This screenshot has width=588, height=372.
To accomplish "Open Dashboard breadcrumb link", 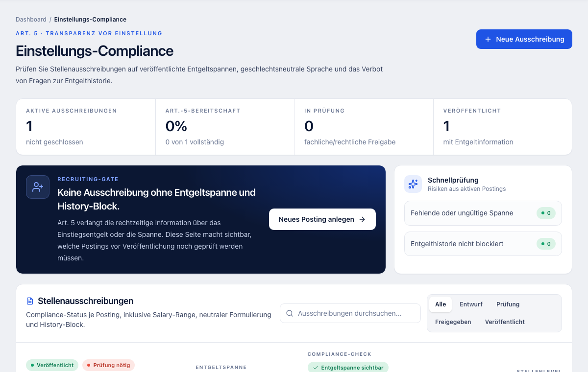I will pyautogui.click(x=31, y=20).
